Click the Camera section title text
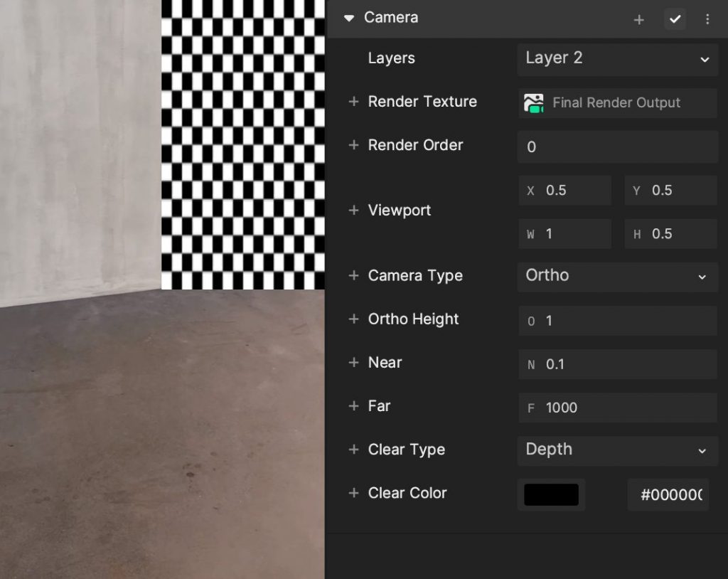The image size is (728, 579). (x=391, y=18)
